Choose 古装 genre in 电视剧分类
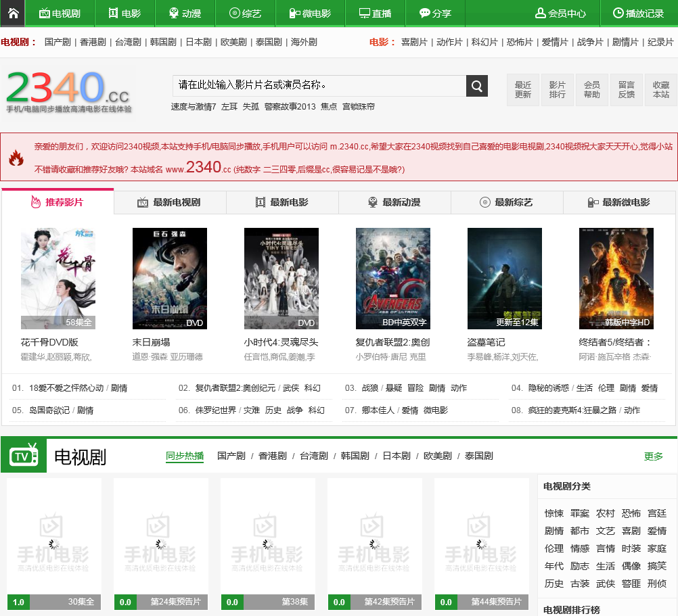This screenshot has width=678, height=616. click(580, 584)
